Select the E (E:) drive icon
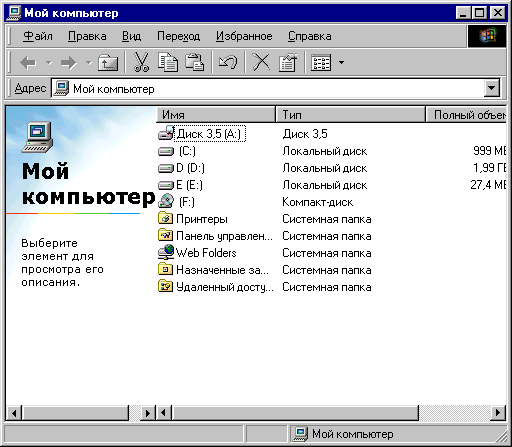The width and height of the screenshot is (512, 447). pyautogui.click(x=166, y=185)
